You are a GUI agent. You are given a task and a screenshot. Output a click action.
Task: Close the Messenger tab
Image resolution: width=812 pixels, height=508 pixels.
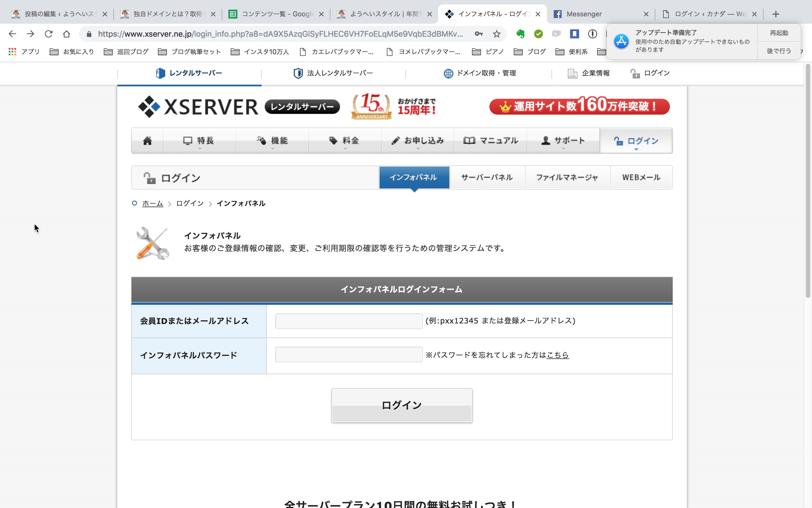click(x=646, y=14)
